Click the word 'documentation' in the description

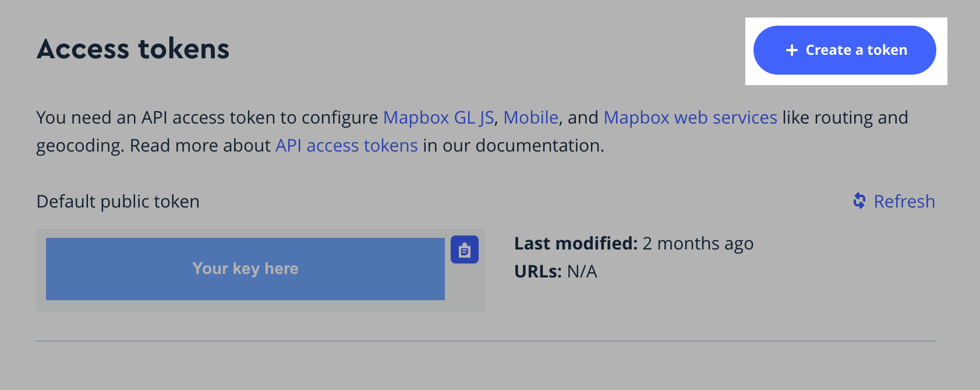coord(539,146)
